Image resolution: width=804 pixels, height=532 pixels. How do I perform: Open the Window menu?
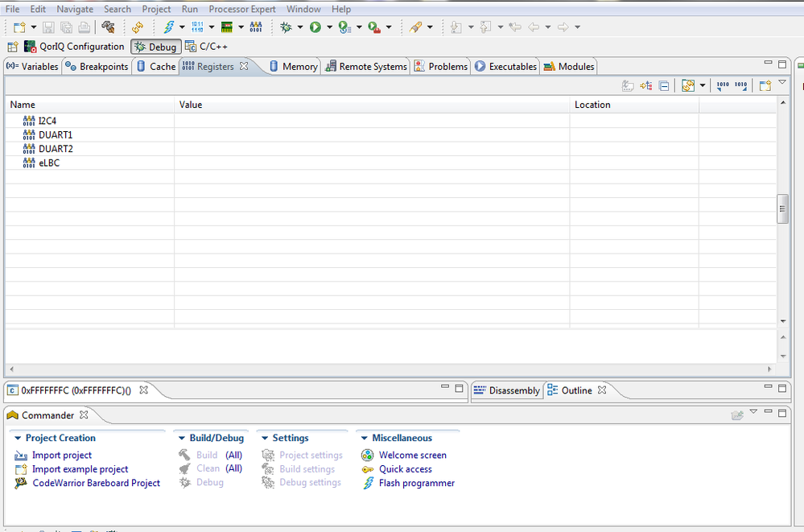tap(303, 9)
